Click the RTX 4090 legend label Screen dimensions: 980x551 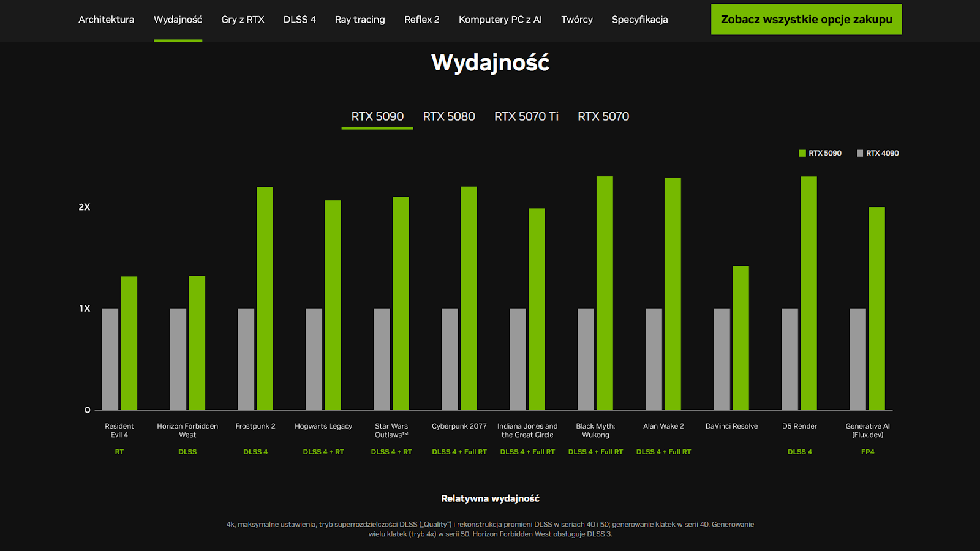pos(883,153)
